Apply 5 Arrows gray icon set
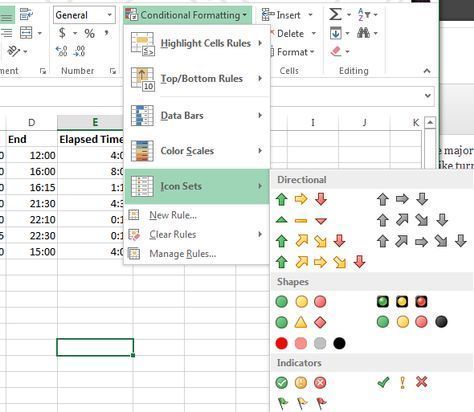The height and width of the screenshot is (412, 474). 422,241
